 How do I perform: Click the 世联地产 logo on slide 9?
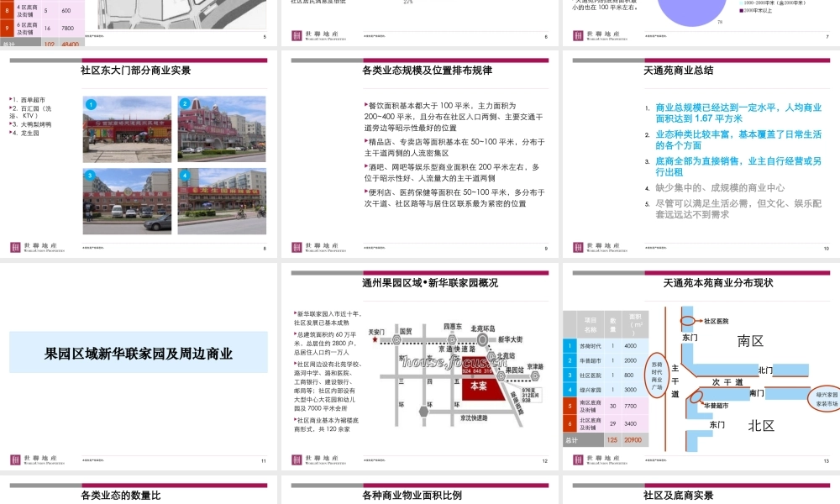coord(318,247)
